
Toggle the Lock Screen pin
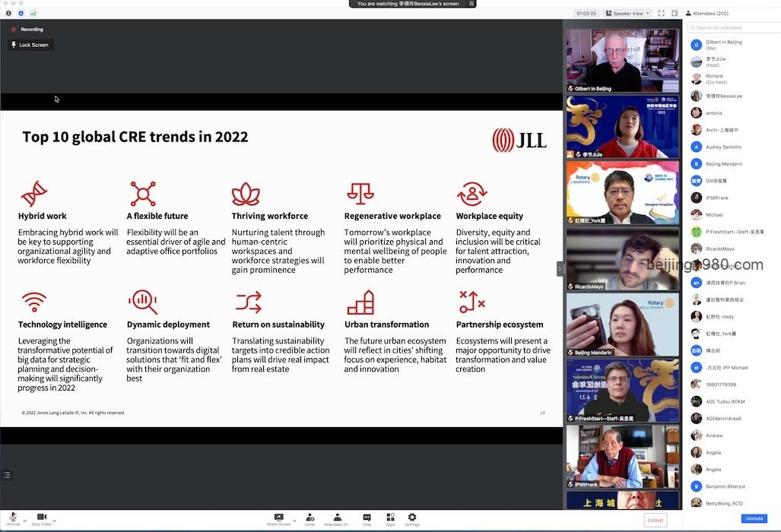pos(30,45)
